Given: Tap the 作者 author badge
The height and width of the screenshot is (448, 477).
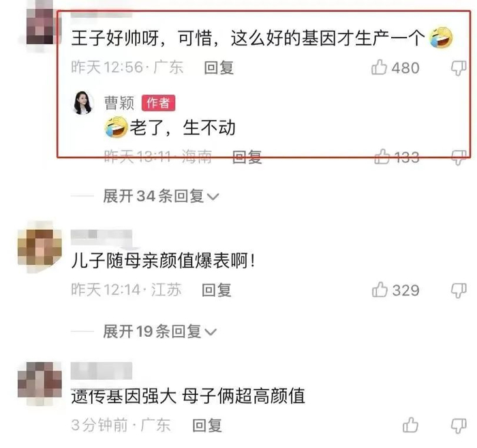Looking at the screenshot, I should [x=158, y=103].
